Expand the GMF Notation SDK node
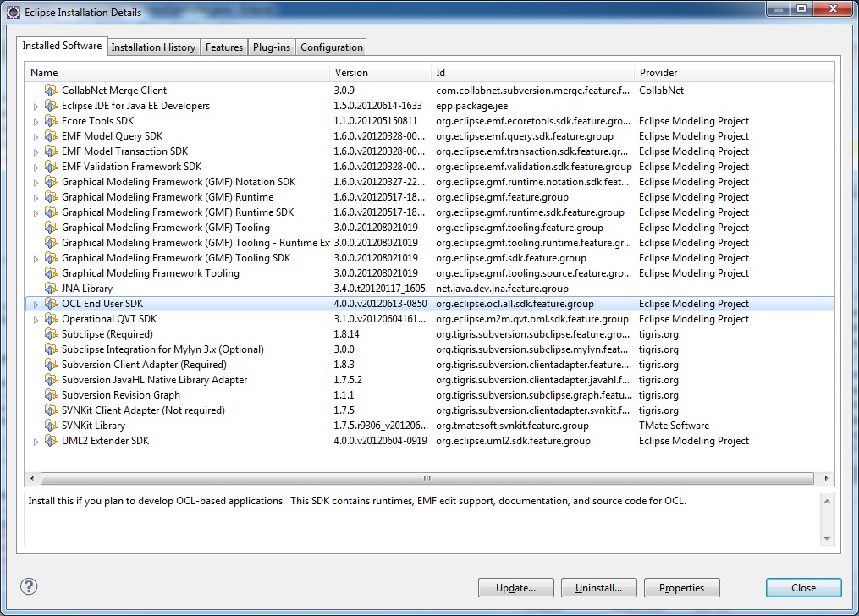 [36, 183]
